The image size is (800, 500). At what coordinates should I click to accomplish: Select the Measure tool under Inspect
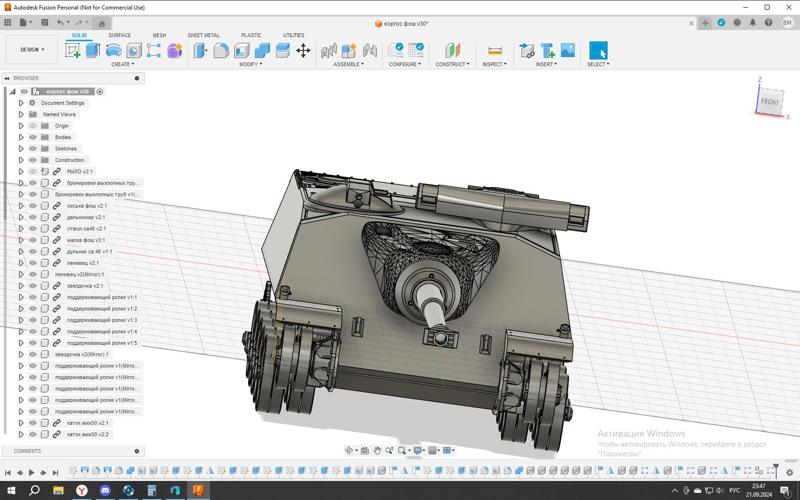[494, 50]
